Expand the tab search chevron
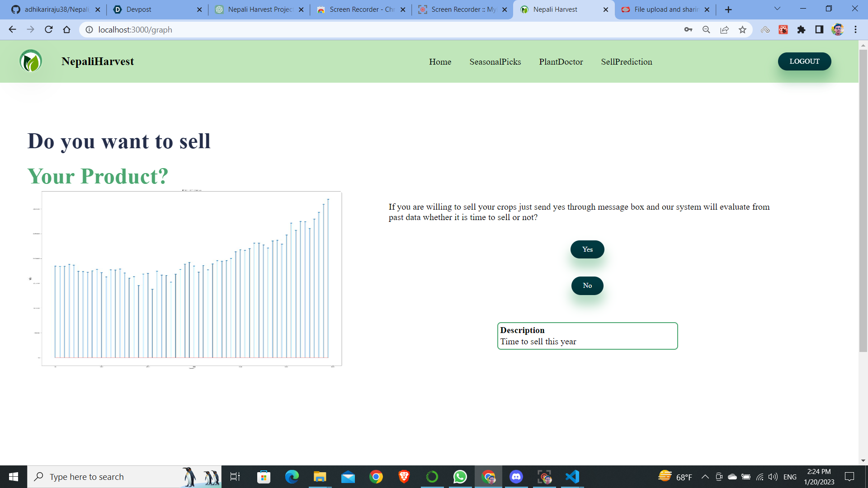The image size is (868, 488). tap(777, 9)
